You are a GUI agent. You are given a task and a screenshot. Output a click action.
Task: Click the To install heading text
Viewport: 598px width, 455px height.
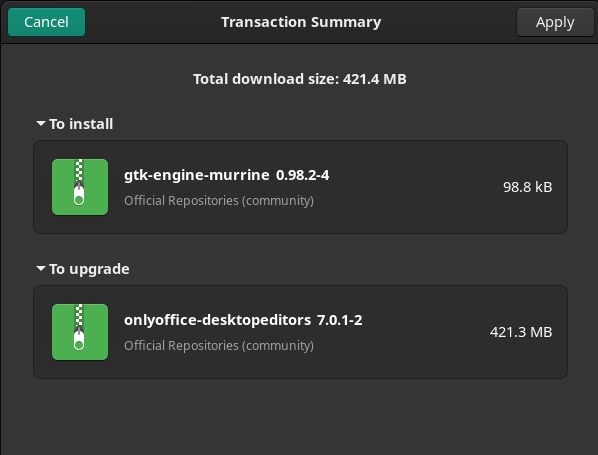(x=81, y=124)
